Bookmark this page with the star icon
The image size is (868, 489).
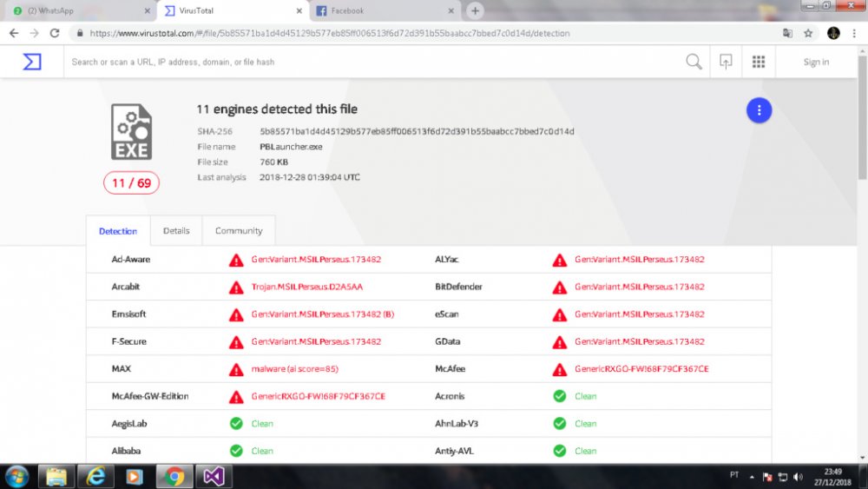808,33
